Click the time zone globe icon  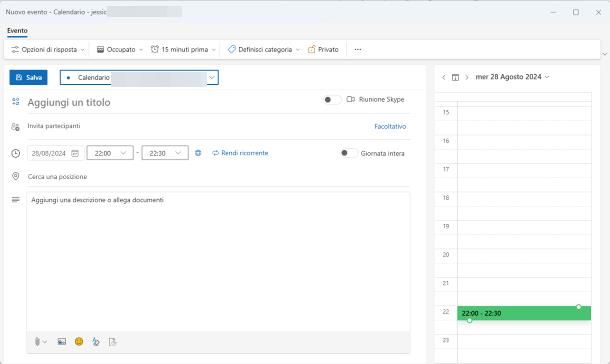tap(198, 153)
